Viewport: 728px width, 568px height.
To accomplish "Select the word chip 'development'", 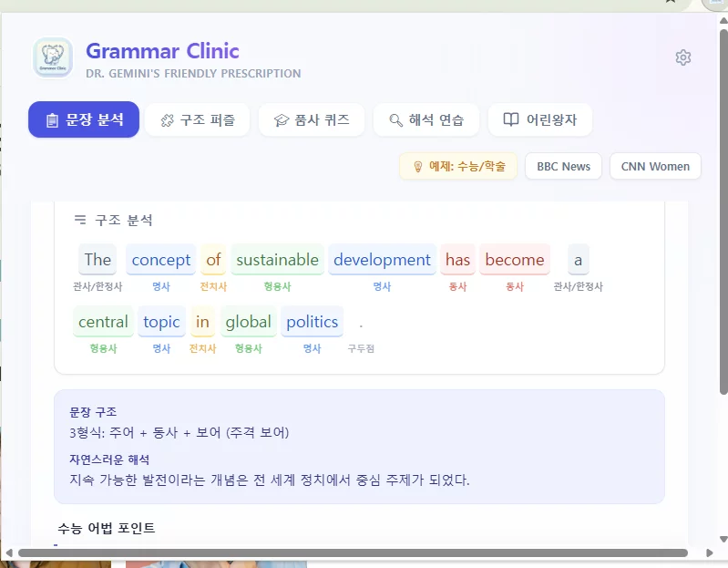I will [382, 260].
